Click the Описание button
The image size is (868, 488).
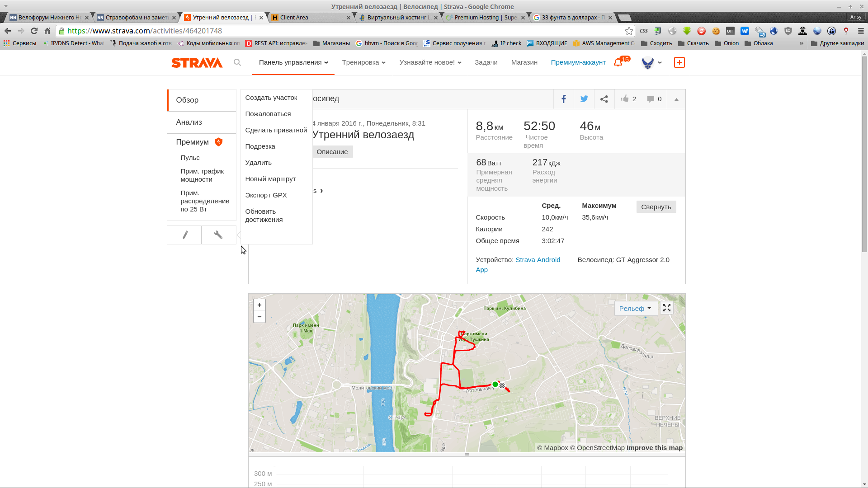point(332,152)
